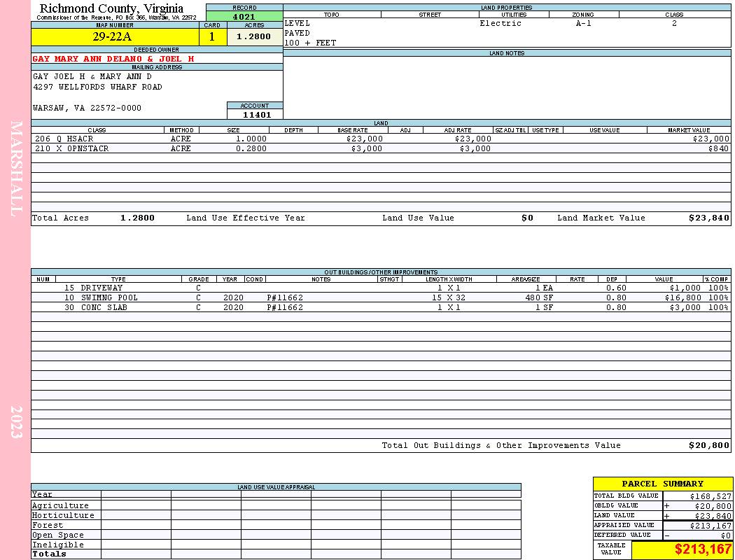735x560 pixels.
Task: Click mailing name GAY JOEL H & MARY ANN D
Action: click(92, 76)
